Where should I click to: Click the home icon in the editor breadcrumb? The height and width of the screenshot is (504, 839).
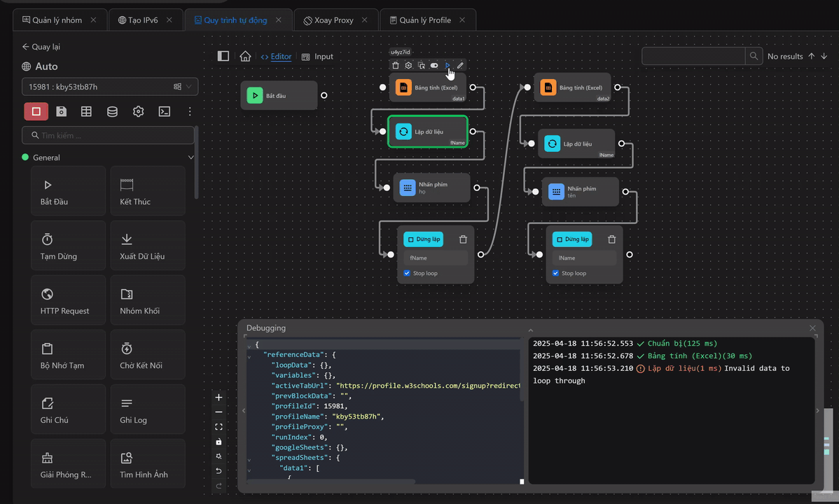245,57
